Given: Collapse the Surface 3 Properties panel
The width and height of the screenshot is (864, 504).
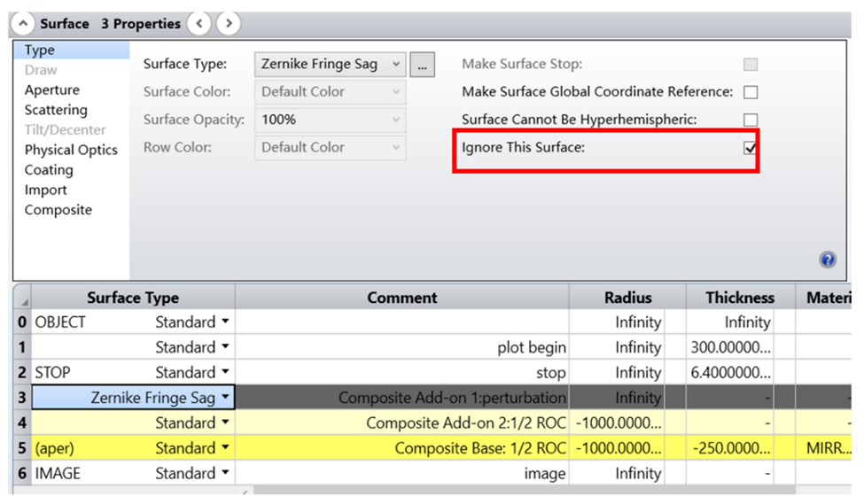Looking at the screenshot, I should pos(22,24).
